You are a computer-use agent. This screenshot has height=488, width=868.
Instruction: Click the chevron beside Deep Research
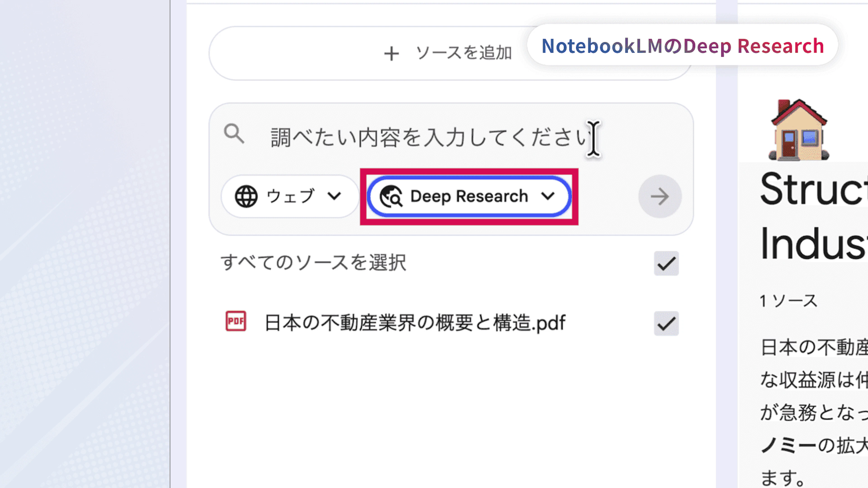(x=548, y=196)
